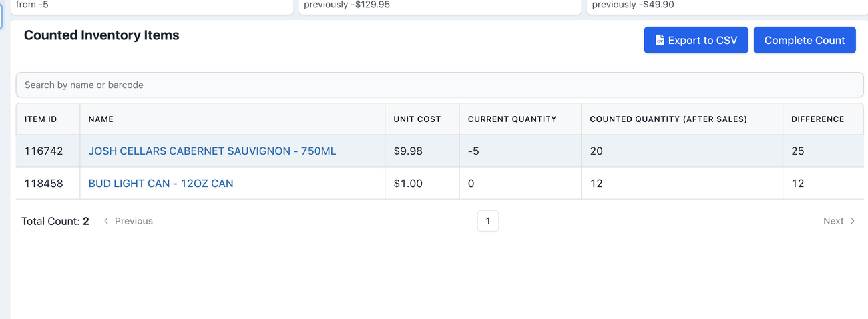868x319 pixels.
Task: Click the Name column header
Action: 101,119
